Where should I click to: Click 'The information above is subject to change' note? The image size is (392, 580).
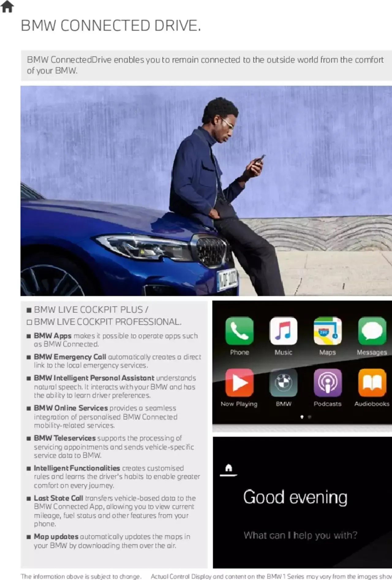(81, 576)
